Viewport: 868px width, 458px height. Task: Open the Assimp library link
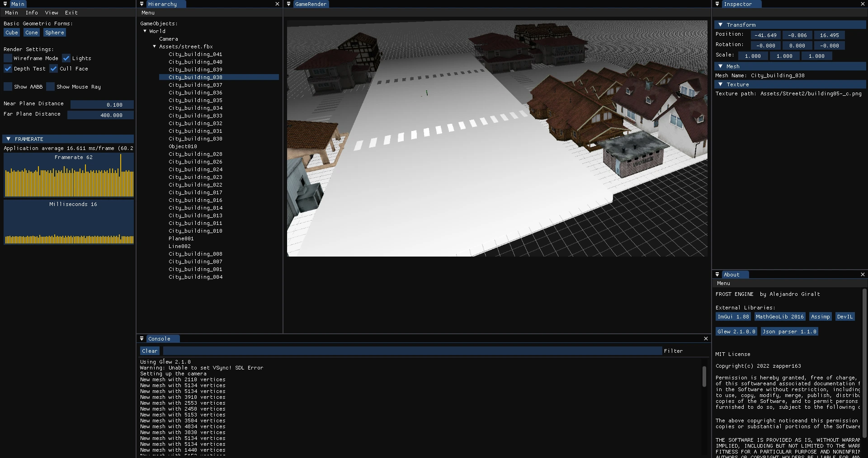(x=821, y=317)
